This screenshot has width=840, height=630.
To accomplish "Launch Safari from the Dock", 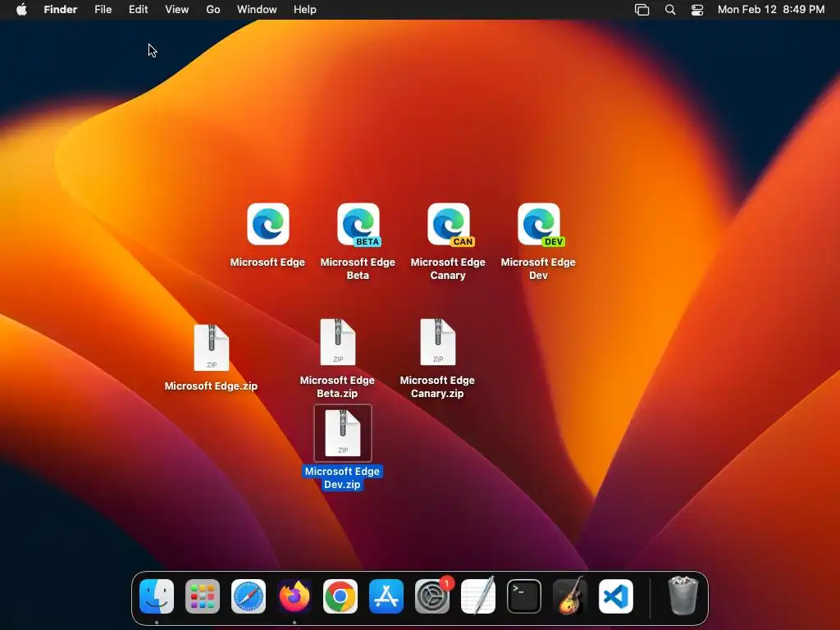I will tap(249, 596).
